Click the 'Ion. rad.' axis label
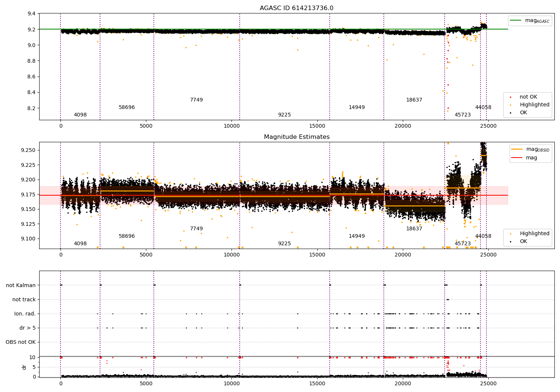 pos(25,314)
